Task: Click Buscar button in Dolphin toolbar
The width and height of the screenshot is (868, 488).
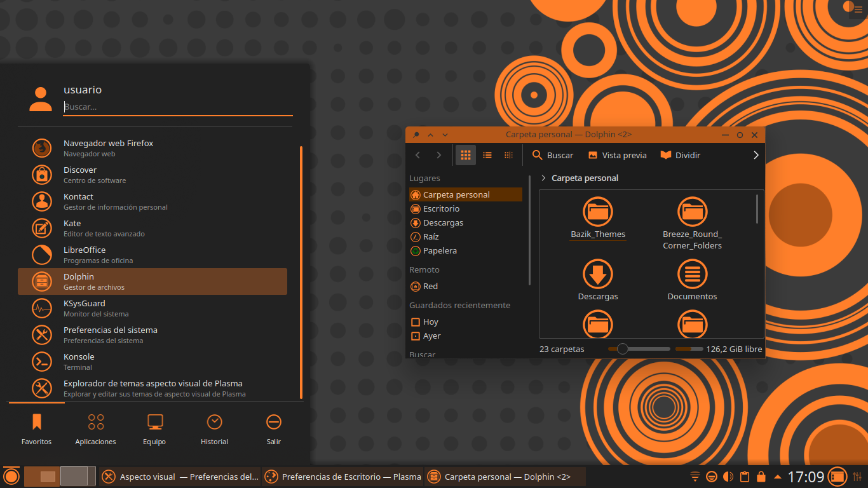Action: (x=553, y=155)
